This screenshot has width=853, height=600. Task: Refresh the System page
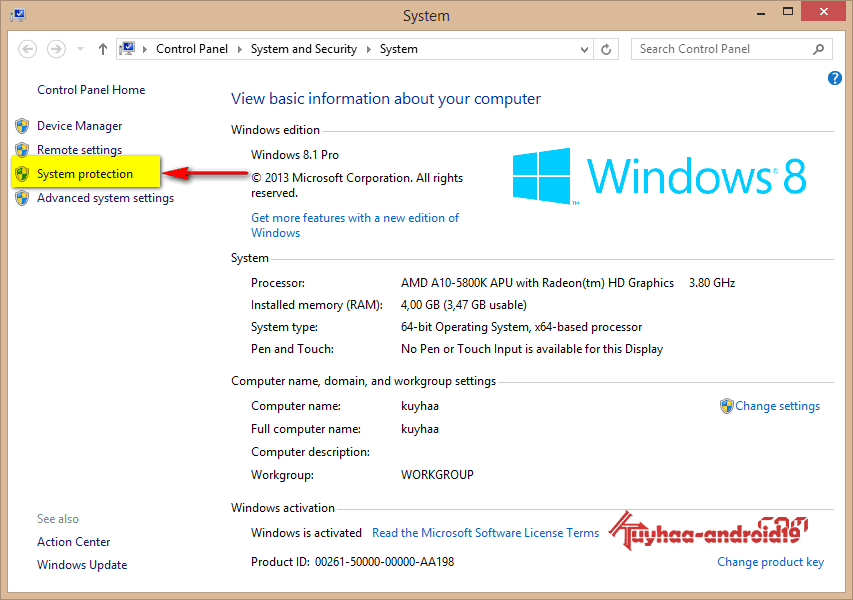point(606,50)
